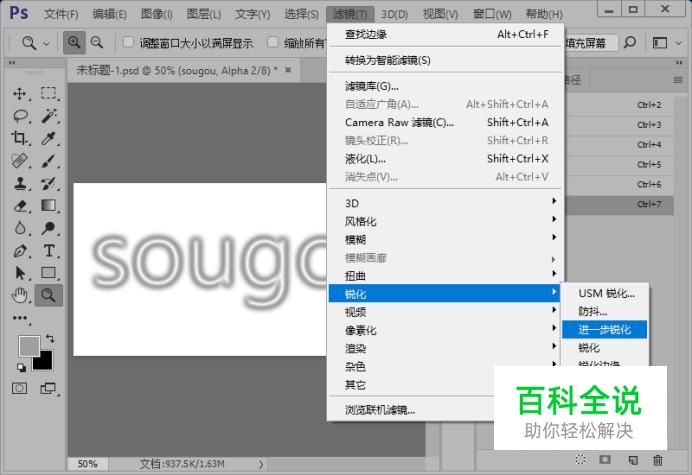The height and width of the screenshot is (475, 692).
Task: Select the Clone Stamp tool
Action: pos(19,183)
